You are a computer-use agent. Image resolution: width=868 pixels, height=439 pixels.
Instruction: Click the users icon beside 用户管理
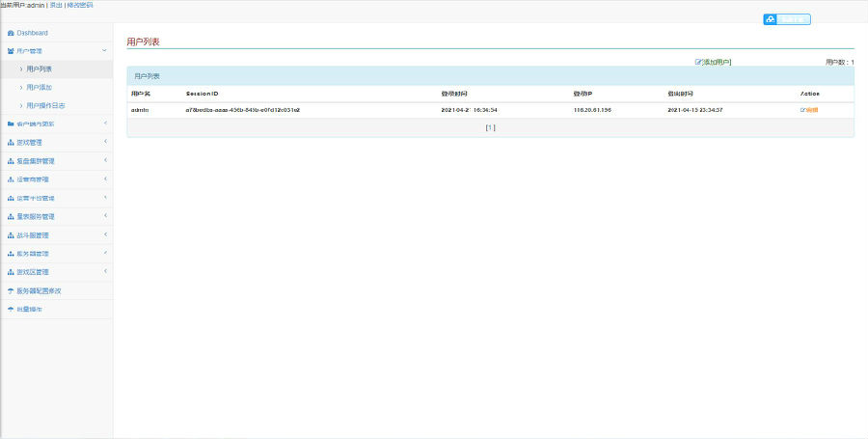pos(11,50)
